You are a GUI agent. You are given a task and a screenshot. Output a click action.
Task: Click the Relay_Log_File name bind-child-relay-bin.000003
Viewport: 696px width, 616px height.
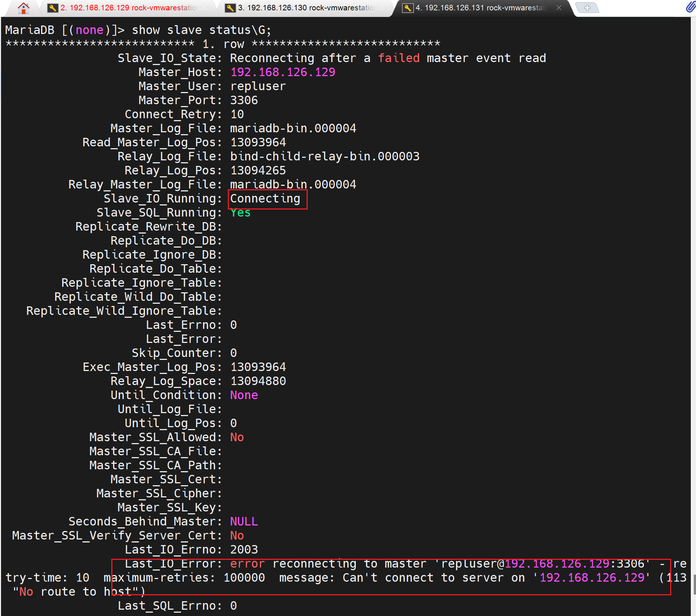[x=325, y=156]
